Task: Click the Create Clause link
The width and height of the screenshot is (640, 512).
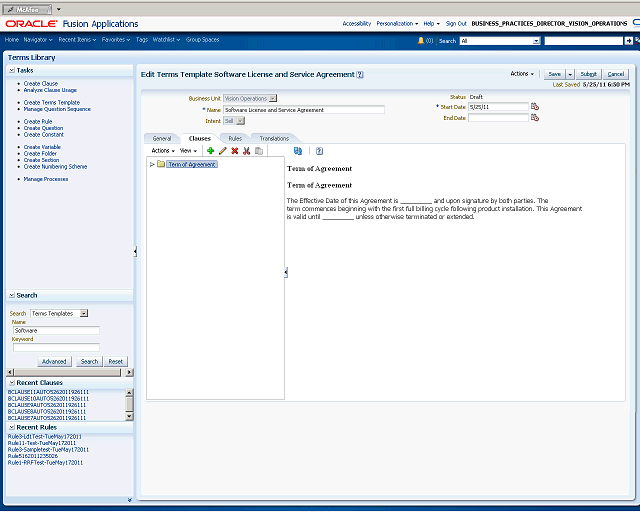Action: tap(41, 83)
